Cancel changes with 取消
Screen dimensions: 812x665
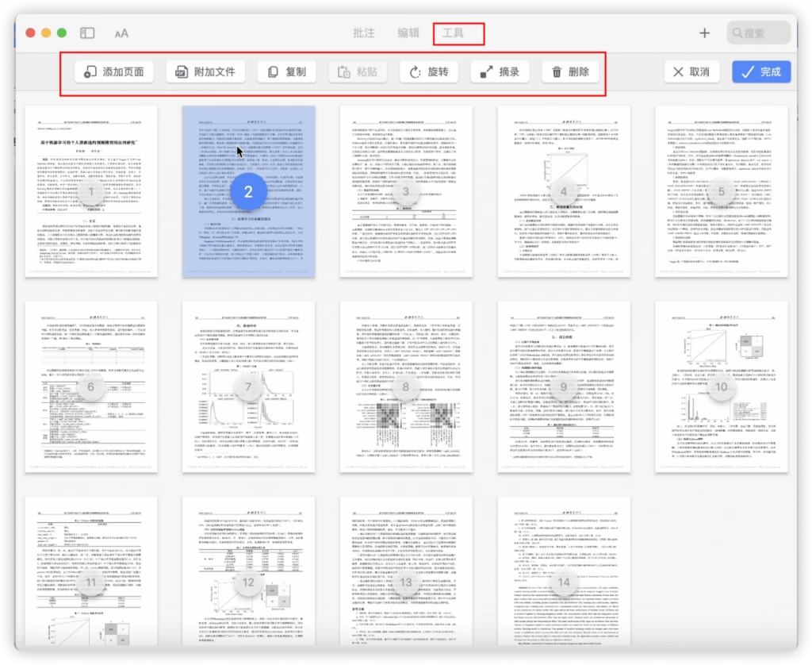[691, 72]
